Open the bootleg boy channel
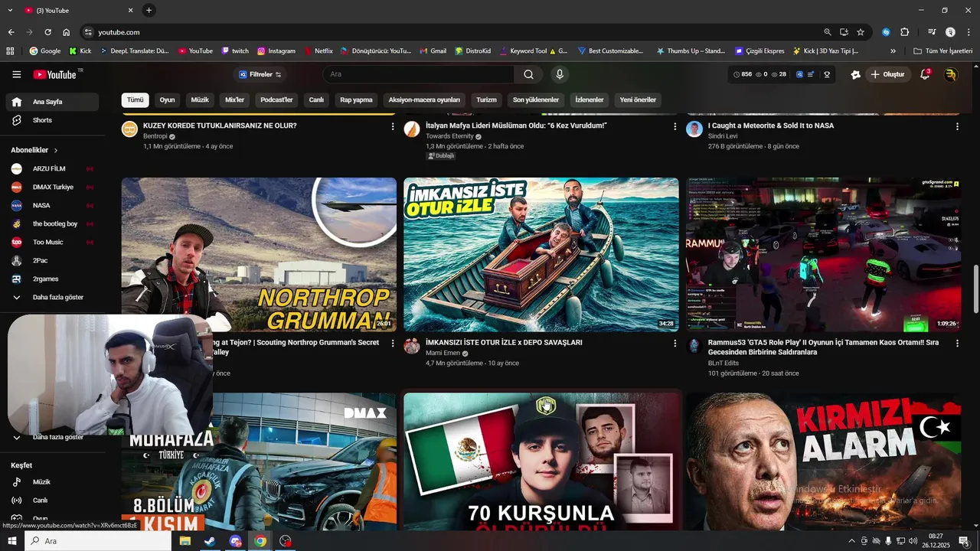 click(53, 223)
